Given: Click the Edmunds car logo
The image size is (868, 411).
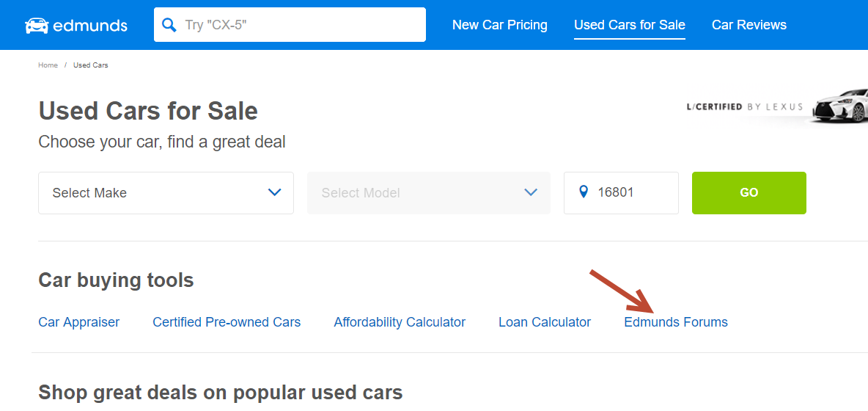Looking at the screenshot, I should pos(37,26).
